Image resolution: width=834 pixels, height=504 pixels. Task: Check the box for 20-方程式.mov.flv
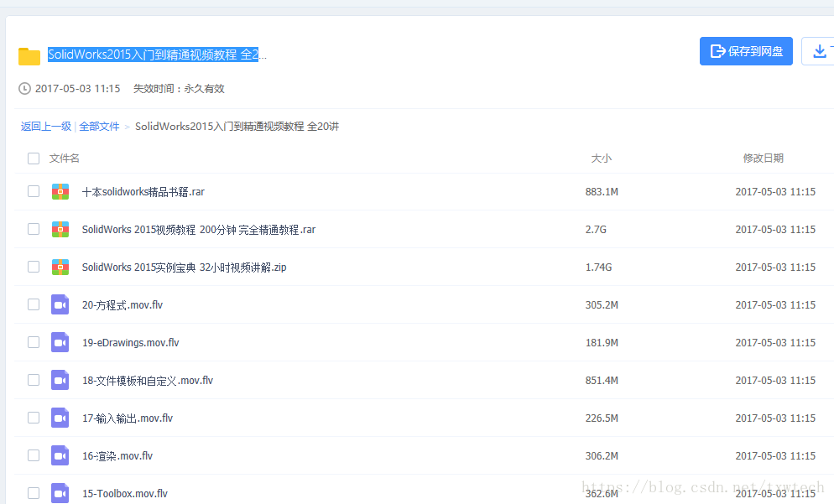click(34, 304)
